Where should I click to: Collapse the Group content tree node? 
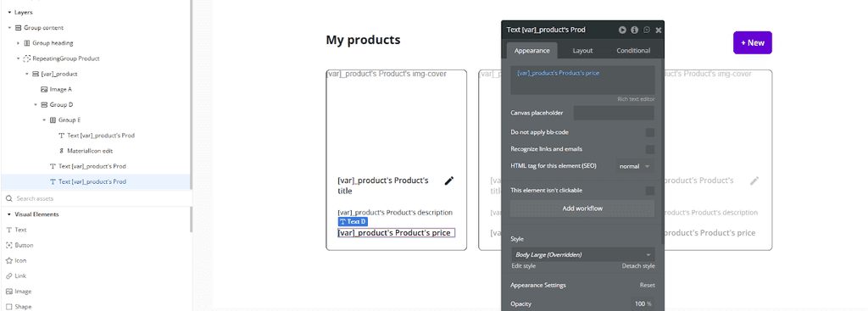click(10, 28)
